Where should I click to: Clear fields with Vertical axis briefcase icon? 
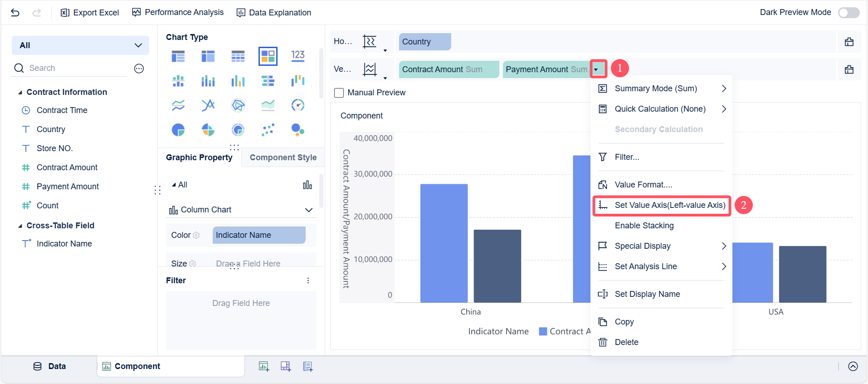(849, 69)
